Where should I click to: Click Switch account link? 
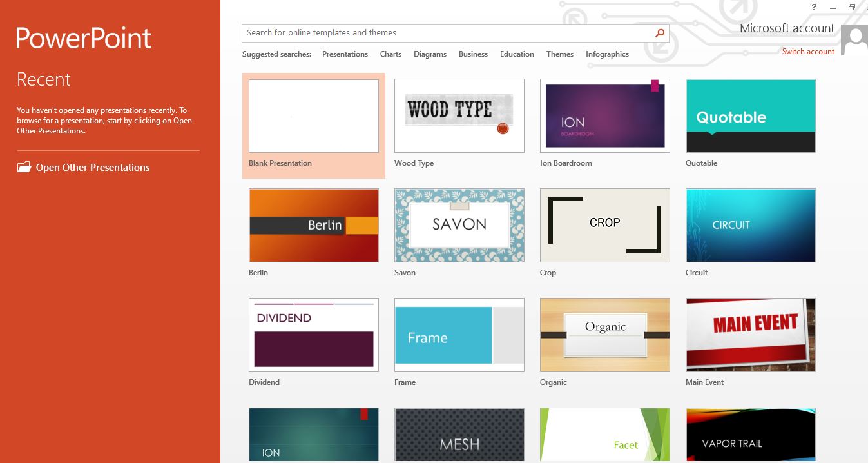point(808,52)
